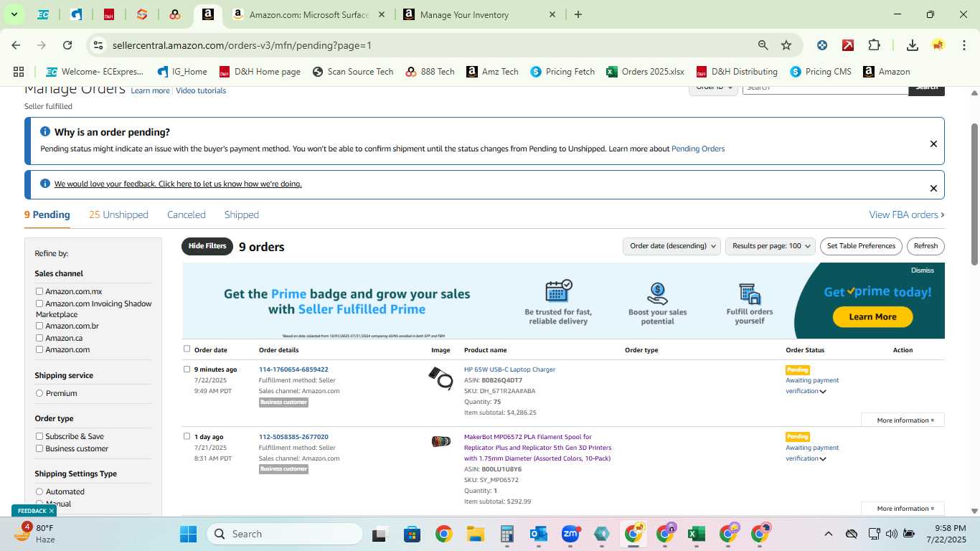This screenshot has height=551, width=980.
Task: Switch to the 9 Pending tab
Action: pos(47,215)
